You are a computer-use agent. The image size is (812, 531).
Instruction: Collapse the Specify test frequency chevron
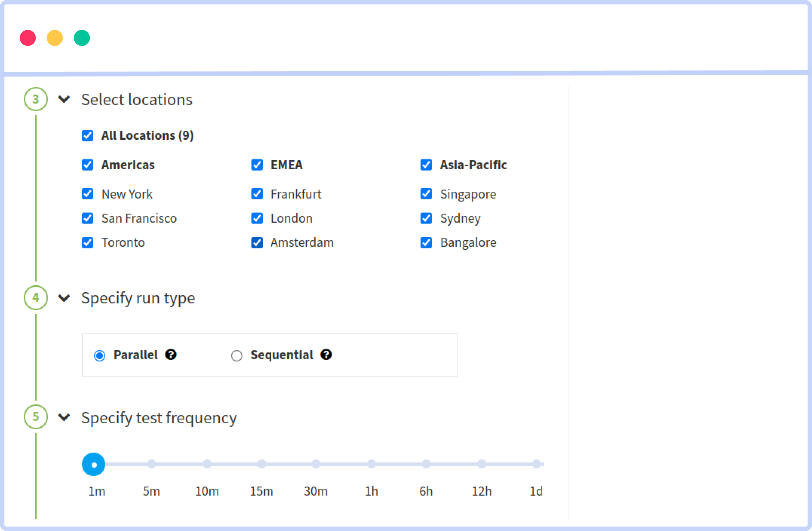tap(64, 417)
